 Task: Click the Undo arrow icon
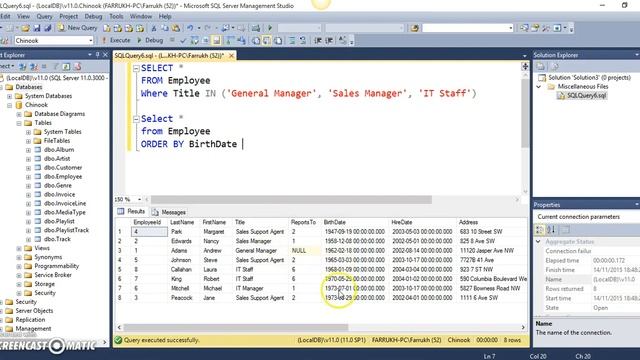(x=190, y=28)
